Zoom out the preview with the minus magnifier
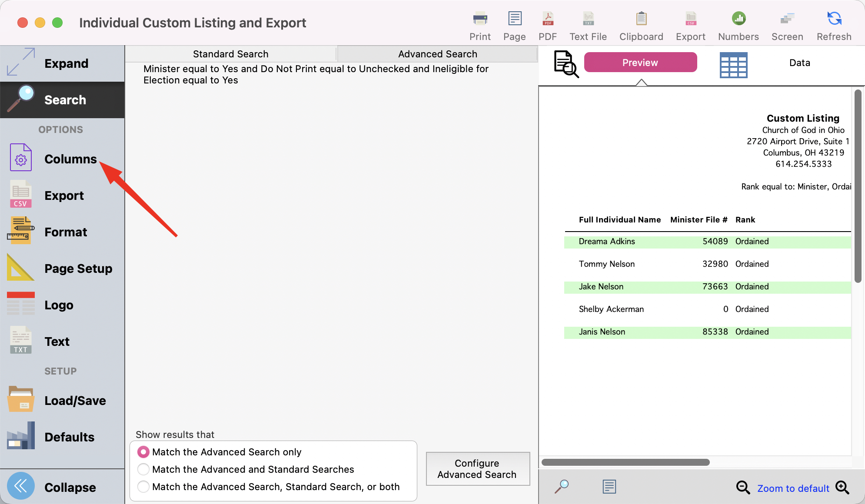The height and width of the screenshot is (504, 865). pyautogui.click(x=743, y=487)
